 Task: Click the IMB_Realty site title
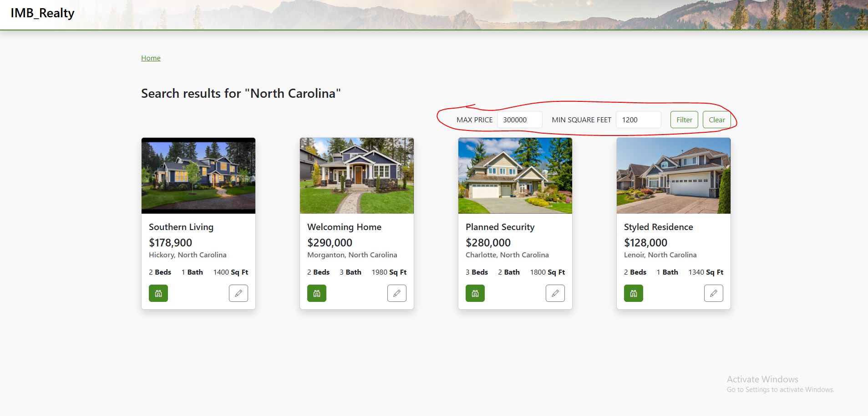[x=42, y=13]
